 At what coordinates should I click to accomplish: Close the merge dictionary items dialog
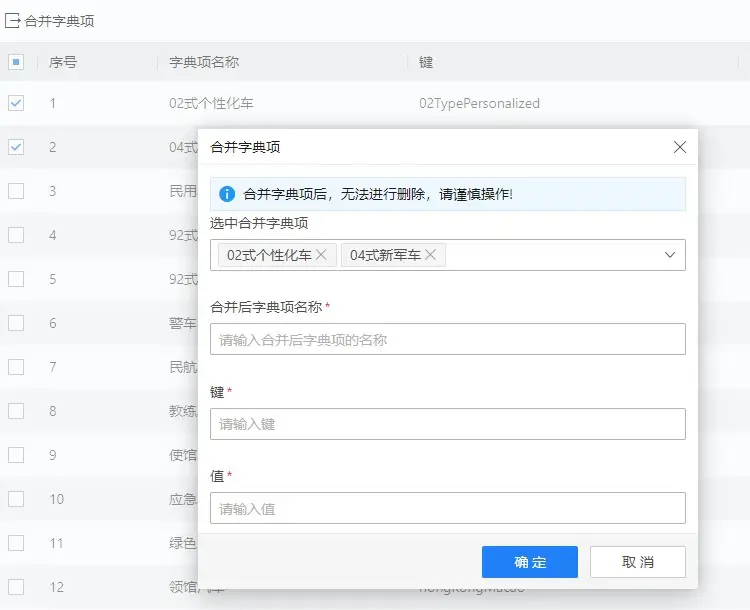click(x=680, y=147)
